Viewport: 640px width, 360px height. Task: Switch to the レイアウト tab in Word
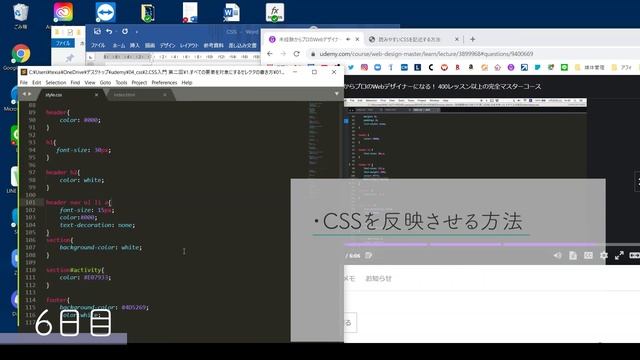189,45
